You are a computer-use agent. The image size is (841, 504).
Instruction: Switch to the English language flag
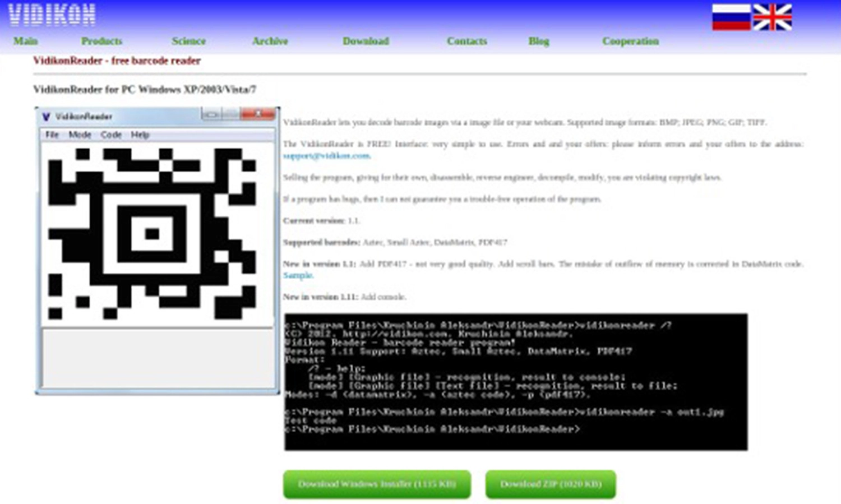[x=772, y=17]
